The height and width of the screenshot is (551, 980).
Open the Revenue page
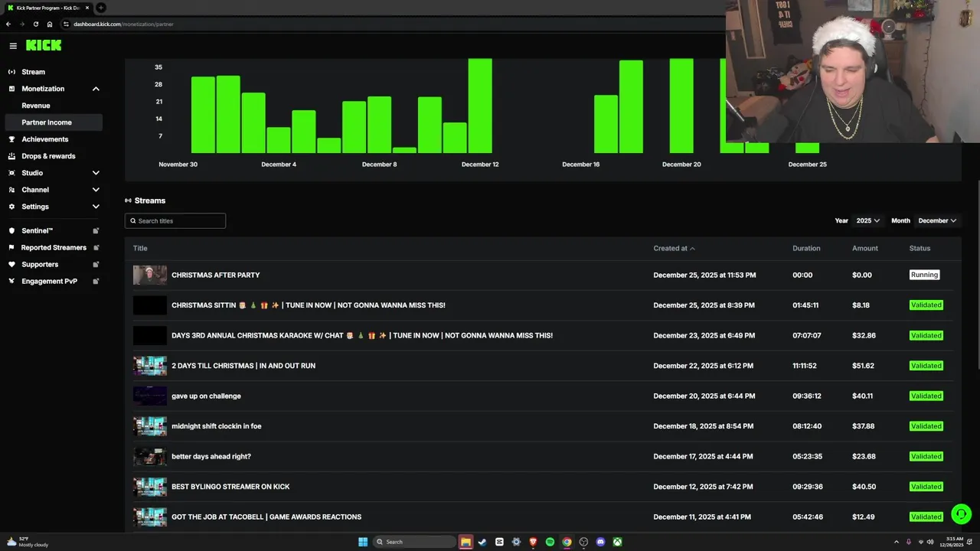click(x=36, y=106)
